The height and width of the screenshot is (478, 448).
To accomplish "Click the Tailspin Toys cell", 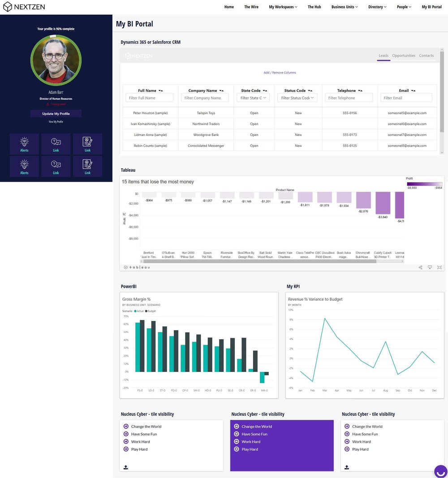I will pyautogui.click(x=206, y=113).
